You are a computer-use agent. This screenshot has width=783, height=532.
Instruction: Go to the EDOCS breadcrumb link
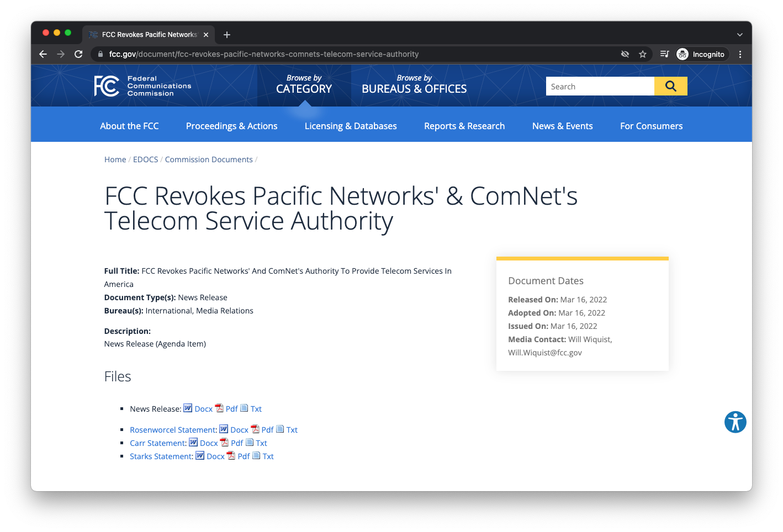tap(146, 159)
